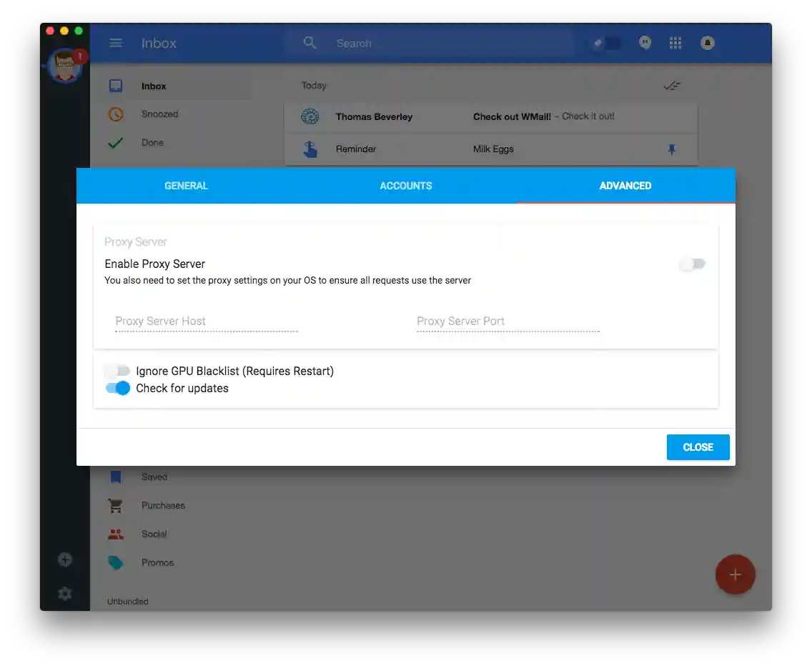
Task: Click the account icon in the top bar
Action: (707, 43)
